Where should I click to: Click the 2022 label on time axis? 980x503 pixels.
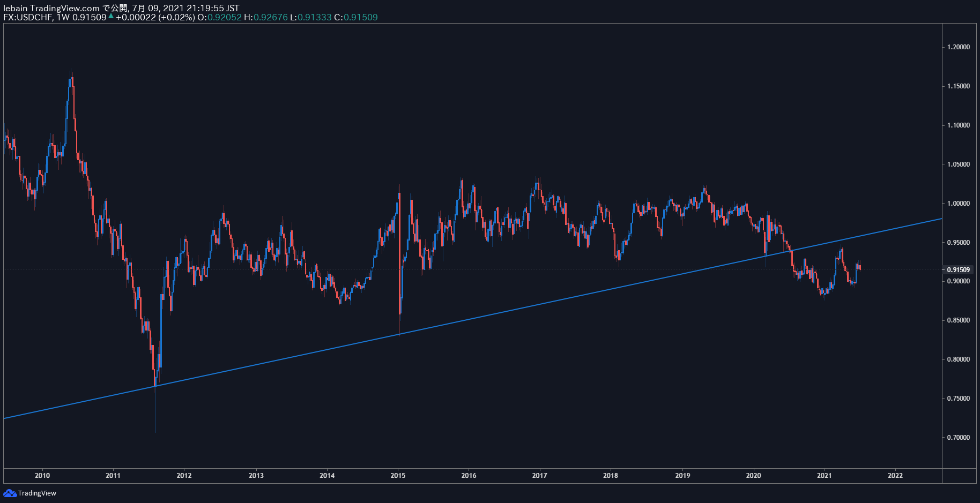(x=895, y=476)
